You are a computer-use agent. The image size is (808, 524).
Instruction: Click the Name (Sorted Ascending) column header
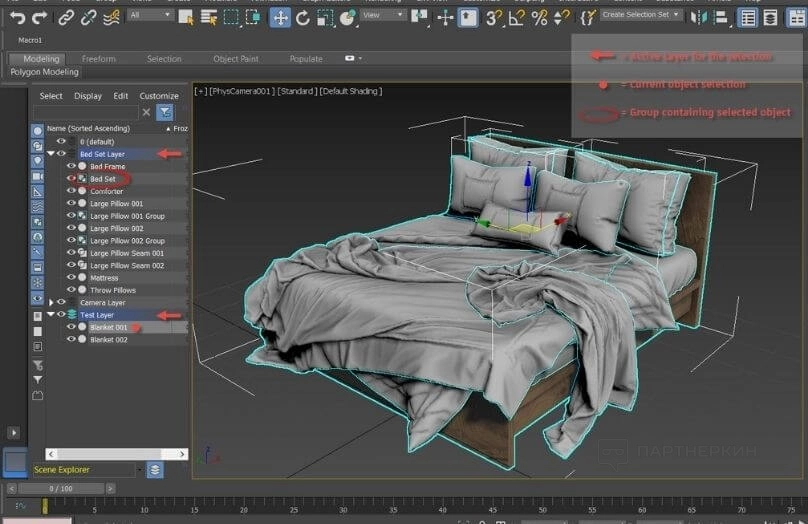coord(88,128)
